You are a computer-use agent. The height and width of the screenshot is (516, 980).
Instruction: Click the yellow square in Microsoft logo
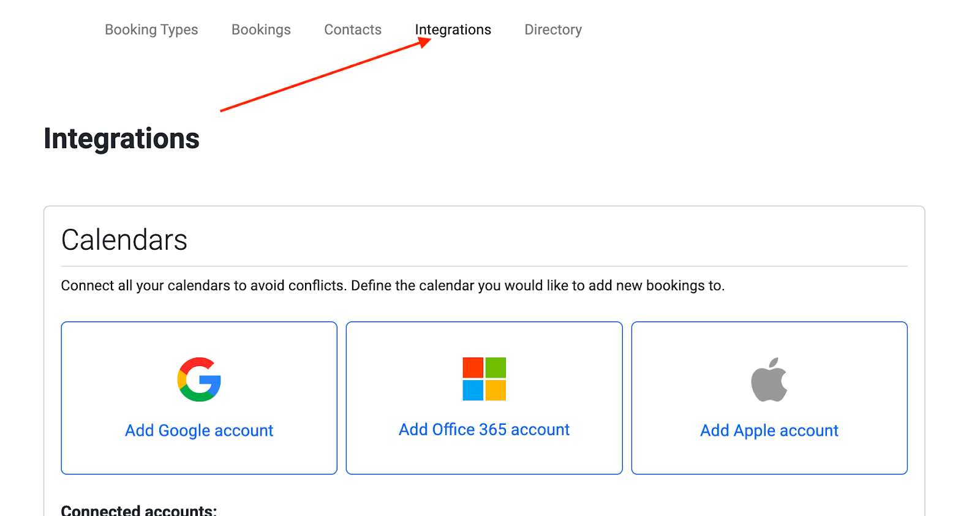[x=496, y=391]
